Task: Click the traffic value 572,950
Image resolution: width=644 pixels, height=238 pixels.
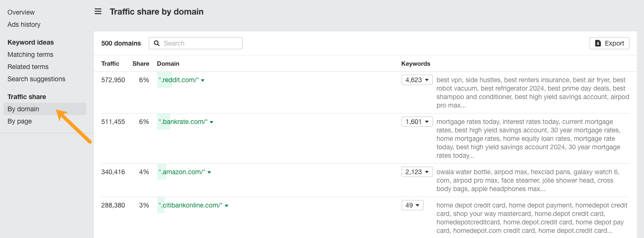Action: tap(113, 80)
